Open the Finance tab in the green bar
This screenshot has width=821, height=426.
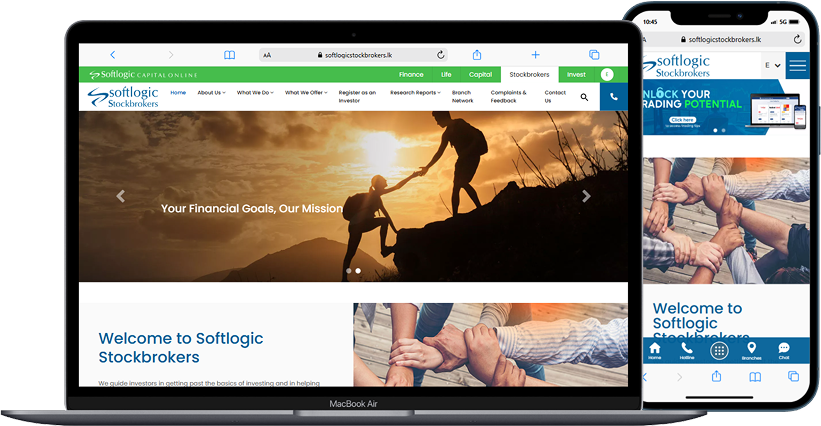click(x=411, y=74)
